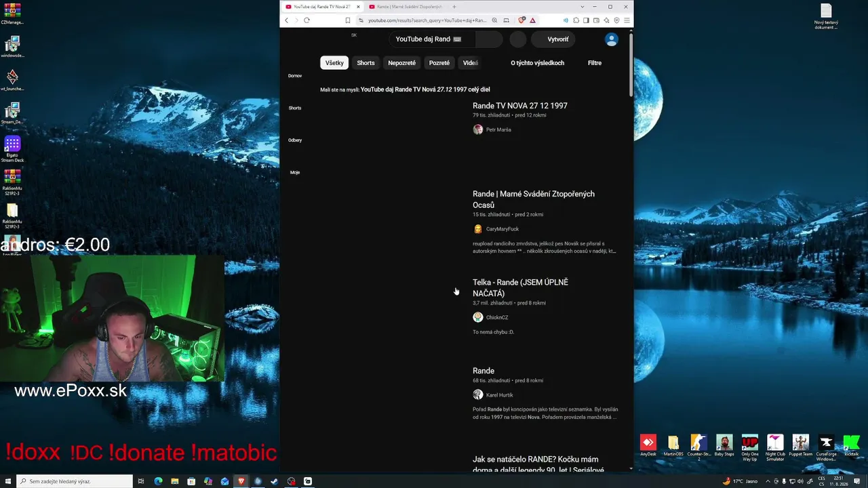Open the on-screen keyboard in YouTube search

click(457, 39)
